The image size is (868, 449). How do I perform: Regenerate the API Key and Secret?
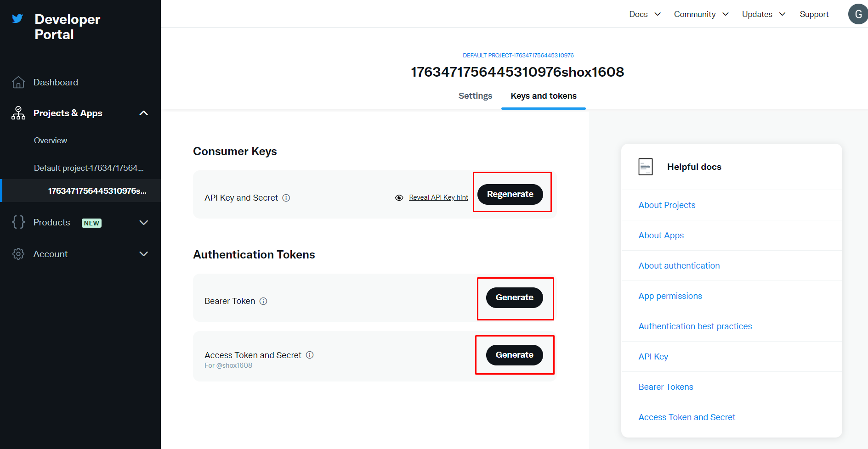(x=510, y=194)
